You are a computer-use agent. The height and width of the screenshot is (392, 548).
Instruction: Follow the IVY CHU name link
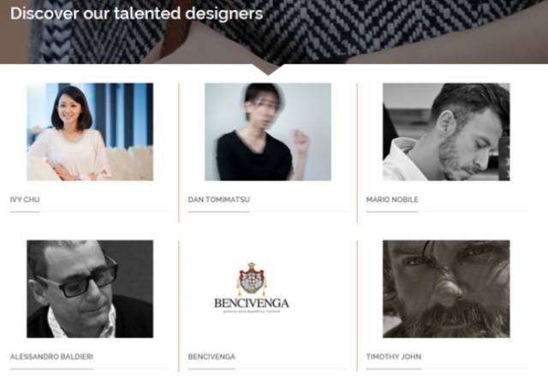[25, 199]
